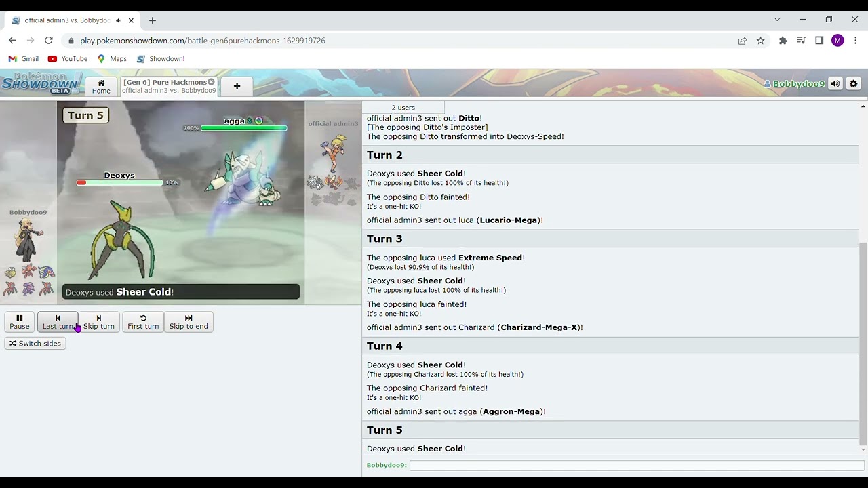Viewport: 868px width, 488px height.
Task: Mute the browser tab audio icon
Action: [x=118, y=20]
